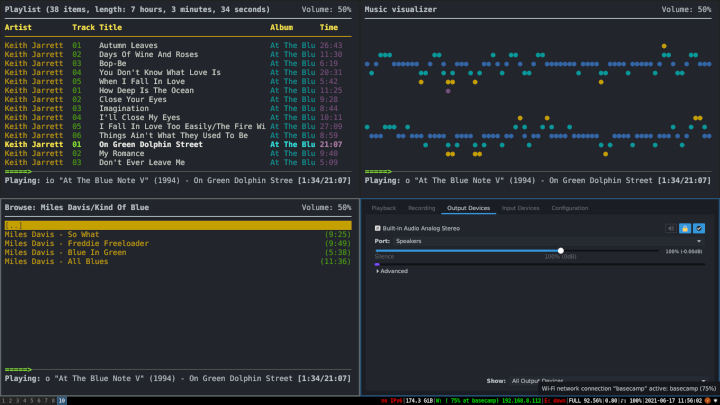Open the Configuration tab

point(569,208)
